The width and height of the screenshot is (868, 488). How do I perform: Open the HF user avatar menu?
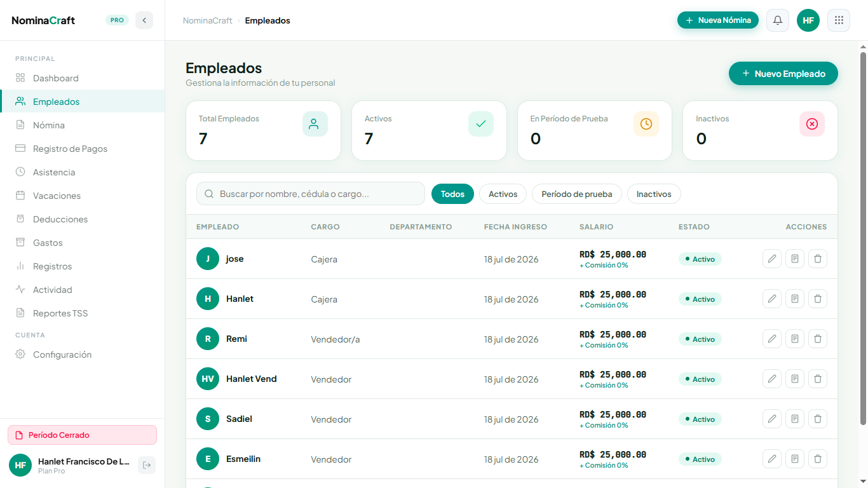(808, 20)
